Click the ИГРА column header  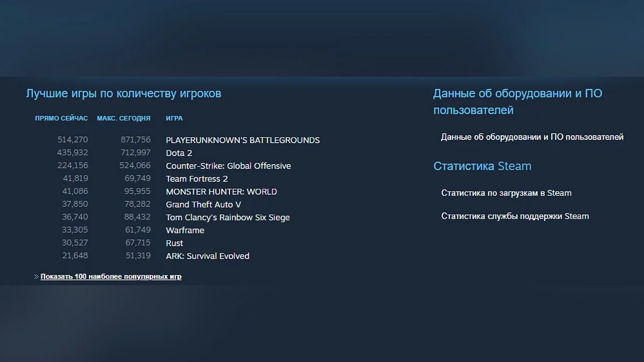174,119
